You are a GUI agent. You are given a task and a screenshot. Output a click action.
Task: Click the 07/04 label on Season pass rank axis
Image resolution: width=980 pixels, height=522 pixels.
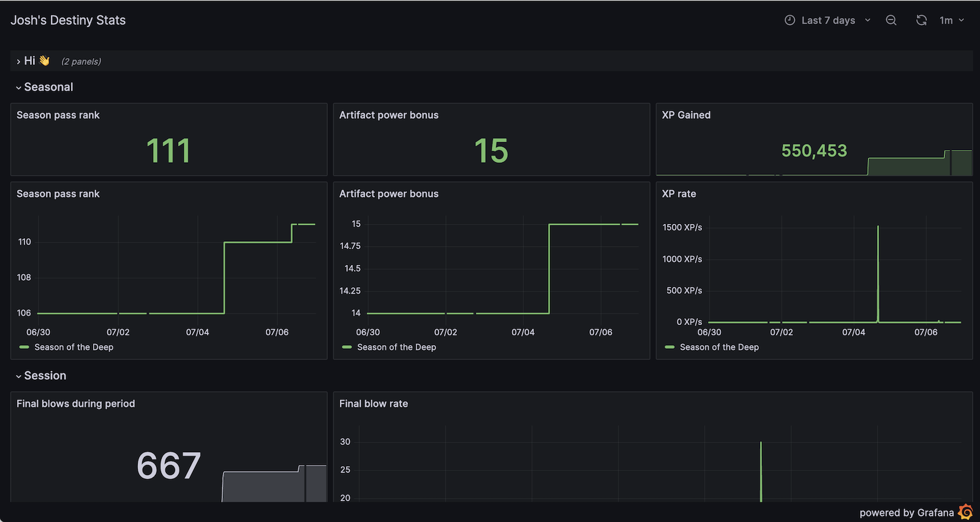point(198,332)
